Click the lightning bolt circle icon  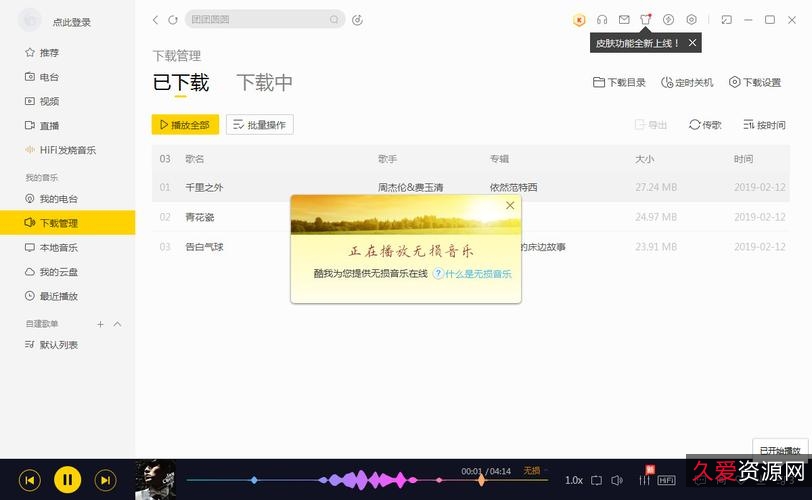(669, 20)
